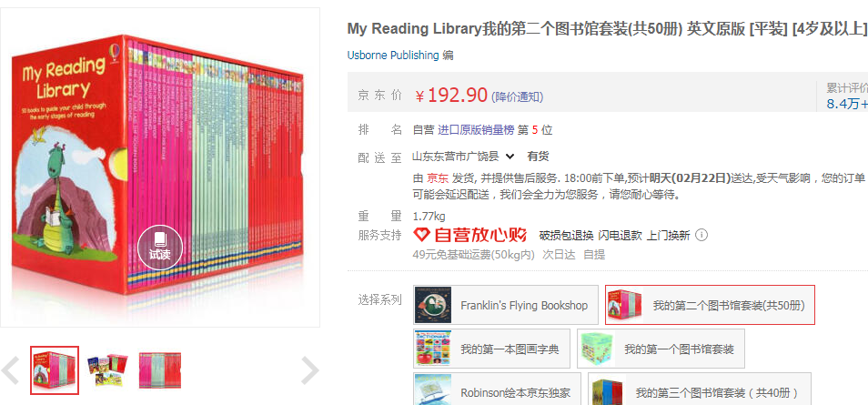Open the 试读 preview book icon
Image resolution: width=868 pixels, height=405 pixels.
(160, 247)
